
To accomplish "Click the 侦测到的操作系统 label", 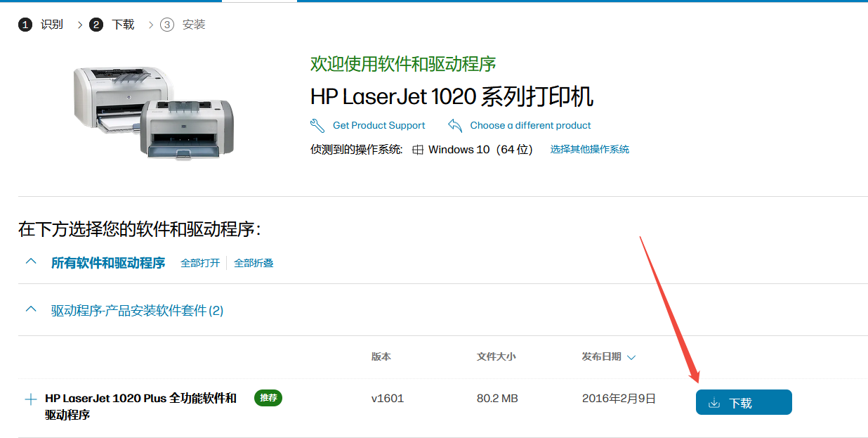I will (x=357, y=149).
